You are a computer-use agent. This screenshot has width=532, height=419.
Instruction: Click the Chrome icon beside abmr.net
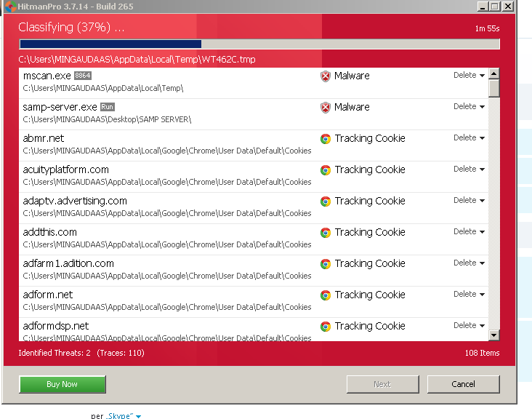326,139
